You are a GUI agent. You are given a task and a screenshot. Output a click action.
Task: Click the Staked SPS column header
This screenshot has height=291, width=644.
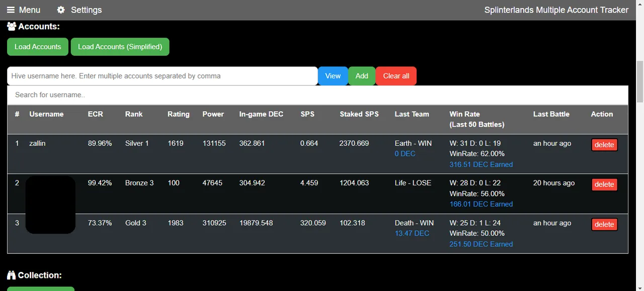(359, 114)
